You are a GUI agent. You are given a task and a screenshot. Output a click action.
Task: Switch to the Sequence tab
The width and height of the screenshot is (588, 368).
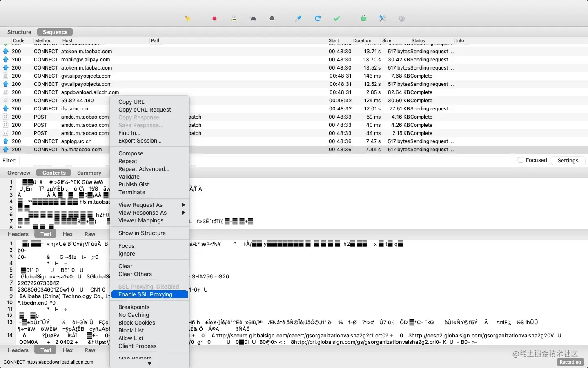tap(55, 32)
